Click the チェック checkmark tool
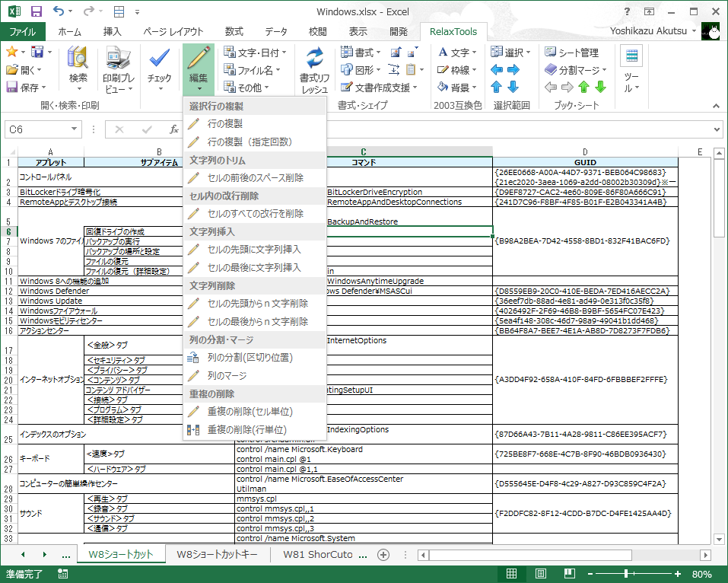 point(159,68)
